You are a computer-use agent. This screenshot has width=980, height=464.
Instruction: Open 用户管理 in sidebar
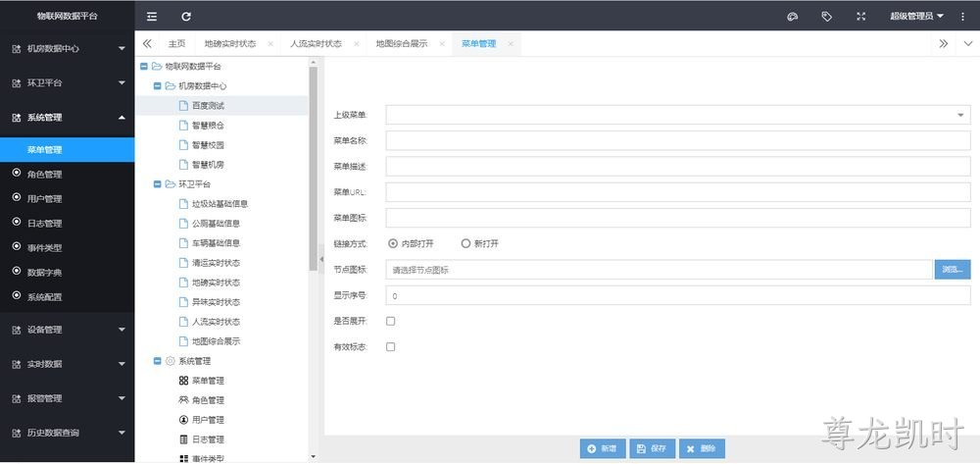68,199
